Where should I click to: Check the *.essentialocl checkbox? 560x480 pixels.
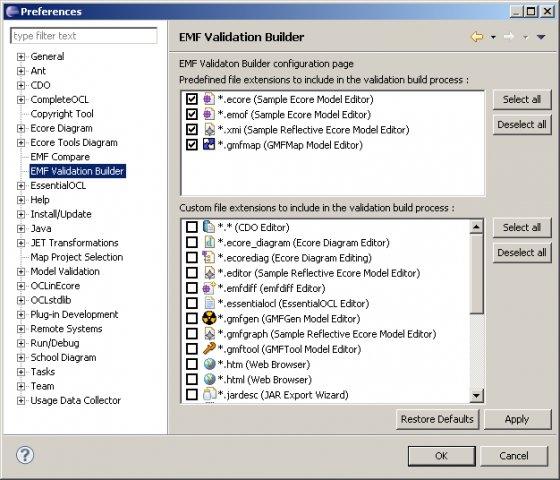192,303
